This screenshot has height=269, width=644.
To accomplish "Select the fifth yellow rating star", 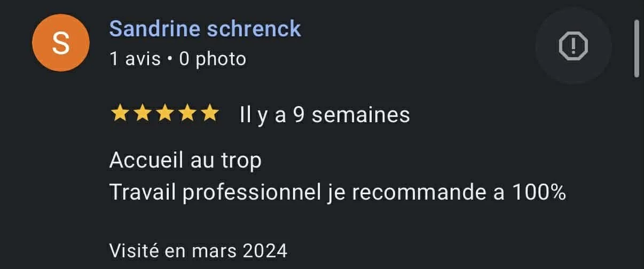I will click(x=210, y=114).
